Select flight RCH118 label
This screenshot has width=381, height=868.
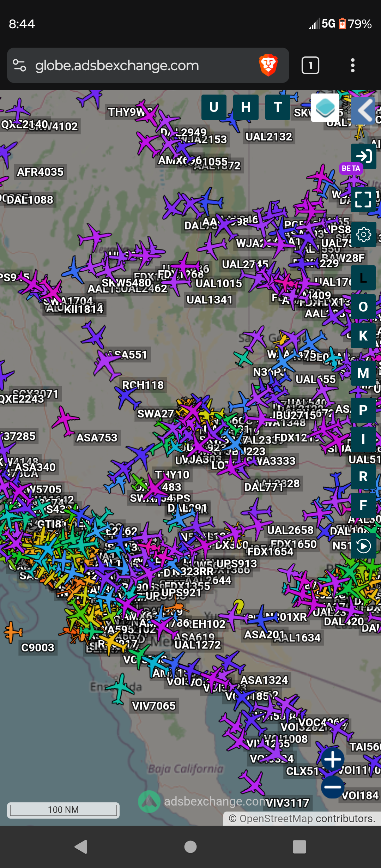tap(143, 385)
